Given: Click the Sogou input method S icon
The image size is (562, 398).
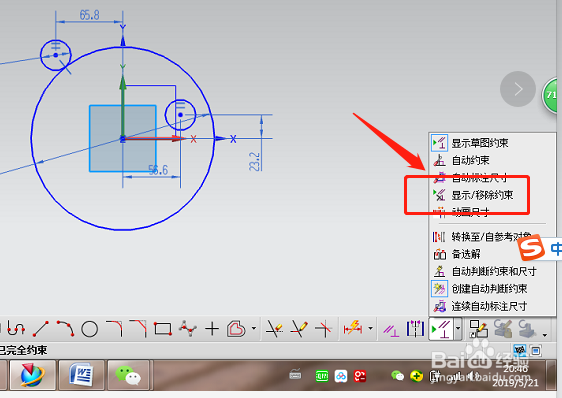Looking at the screenshot, I should (x=531, y=248).
